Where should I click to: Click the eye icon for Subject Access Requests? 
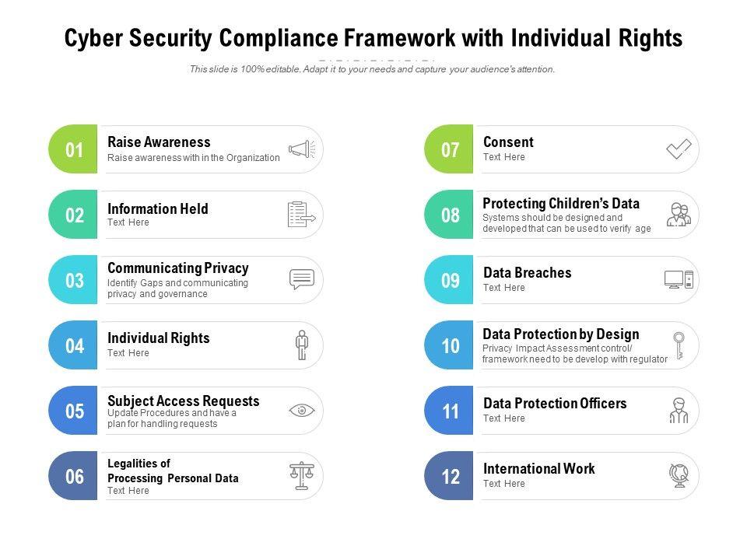[x=301, y=410]
